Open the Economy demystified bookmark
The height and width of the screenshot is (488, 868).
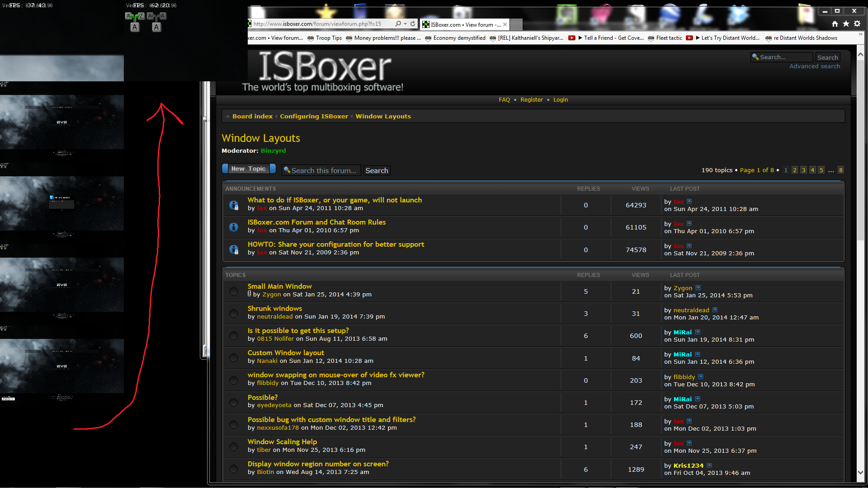[x=455, y=38]
